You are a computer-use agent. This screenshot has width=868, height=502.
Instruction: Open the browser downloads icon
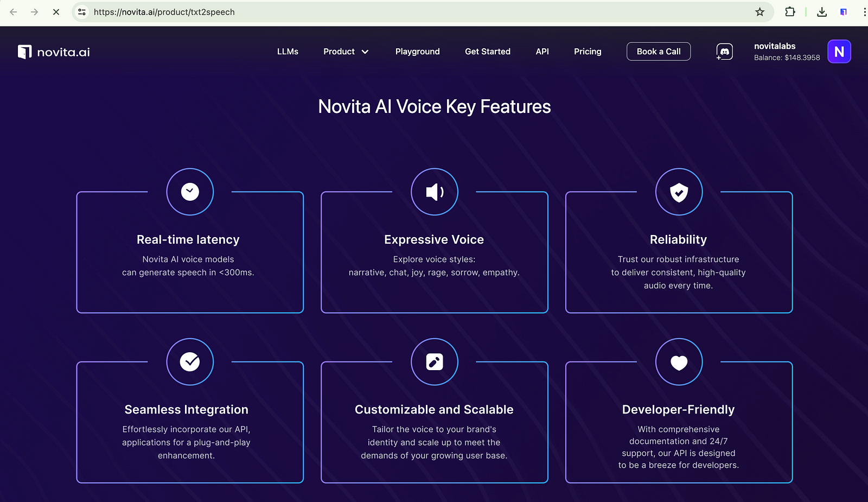tap(822, 12)
